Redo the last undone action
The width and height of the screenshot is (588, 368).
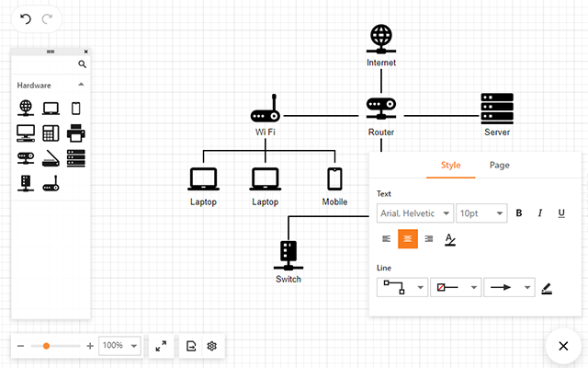(47, 18)
